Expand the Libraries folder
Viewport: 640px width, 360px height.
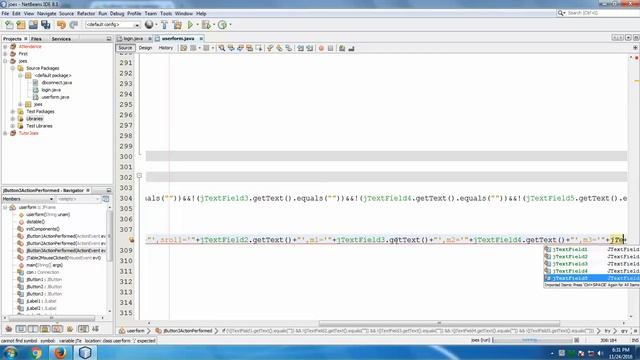13,119
